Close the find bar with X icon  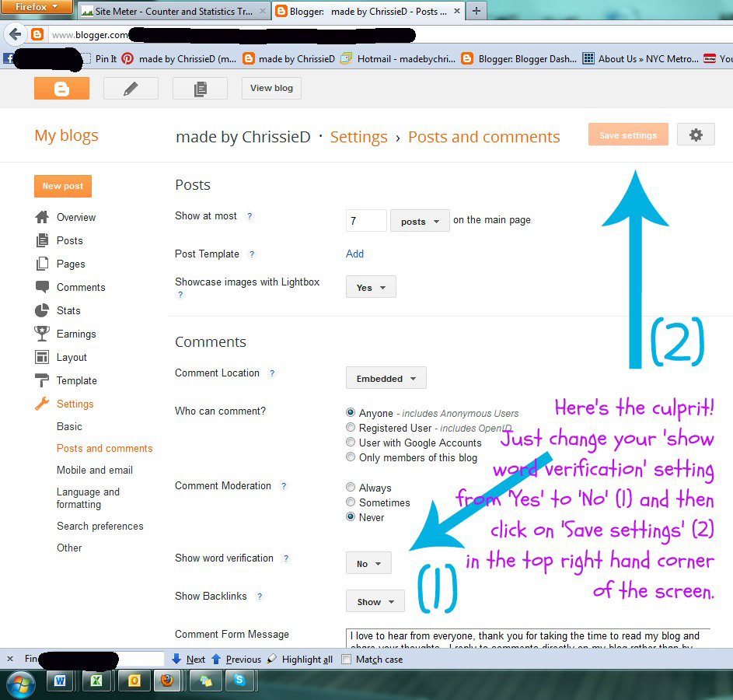pyautogui.click(x=10, y=659)
